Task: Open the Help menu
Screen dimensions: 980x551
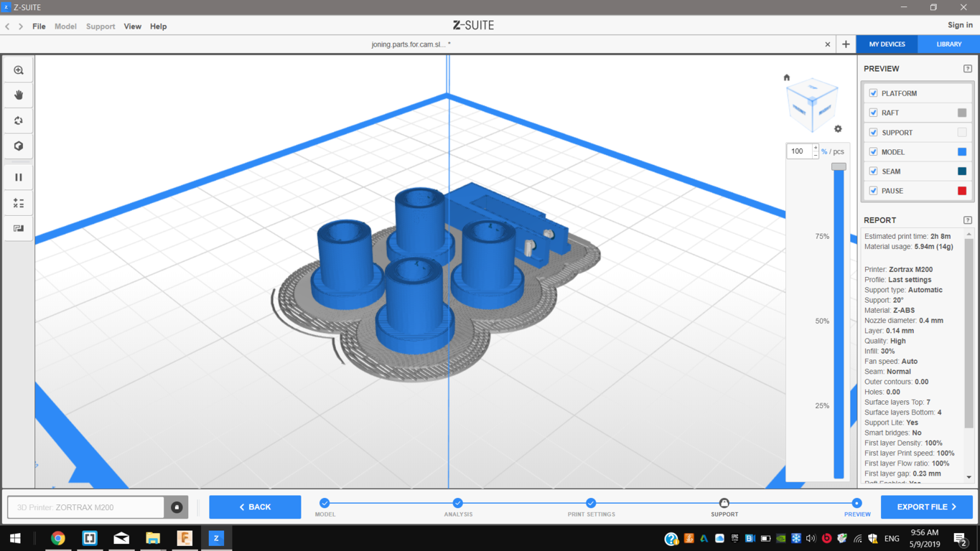Action: click(158, 27)
